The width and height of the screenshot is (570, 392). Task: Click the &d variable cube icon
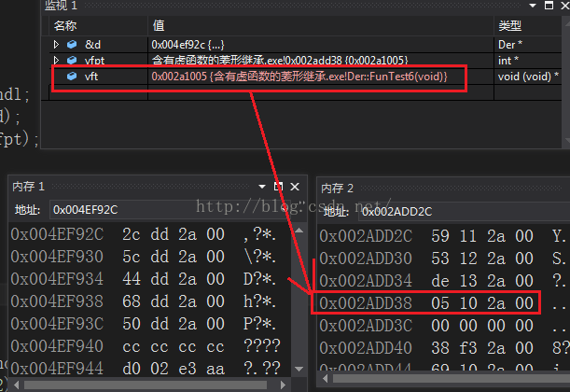tap(72, 45)
